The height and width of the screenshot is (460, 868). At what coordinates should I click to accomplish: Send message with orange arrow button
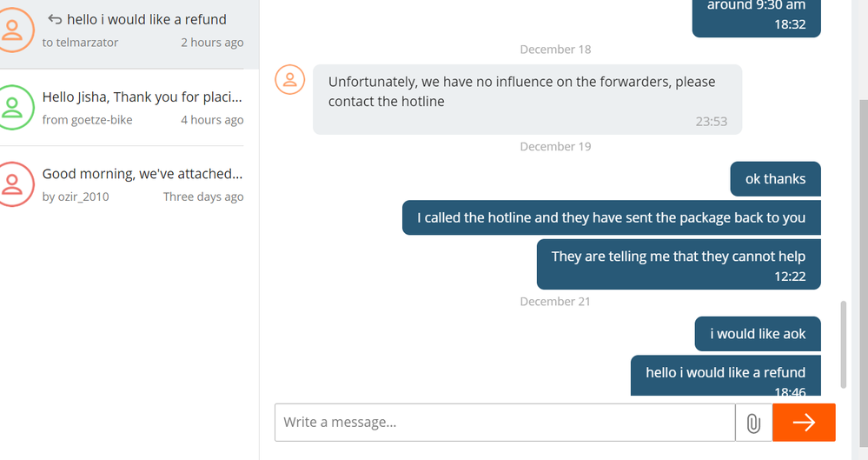pos(804,423)
